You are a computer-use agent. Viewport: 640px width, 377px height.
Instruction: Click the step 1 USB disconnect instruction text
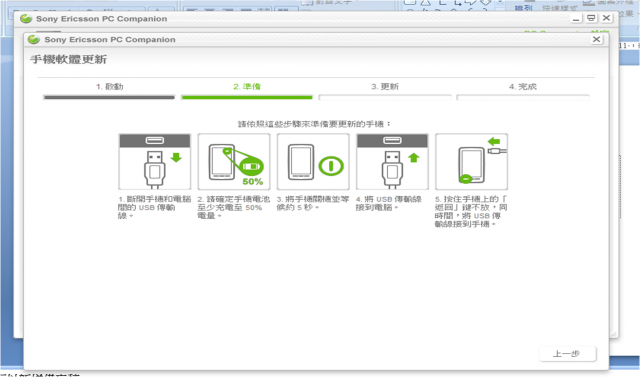(x=154, y=207)
